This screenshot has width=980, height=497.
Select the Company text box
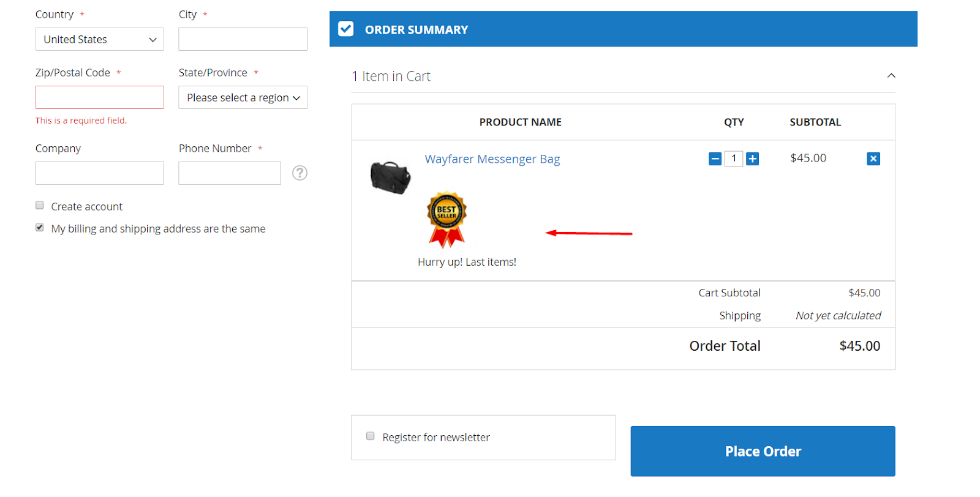(100, 173)
